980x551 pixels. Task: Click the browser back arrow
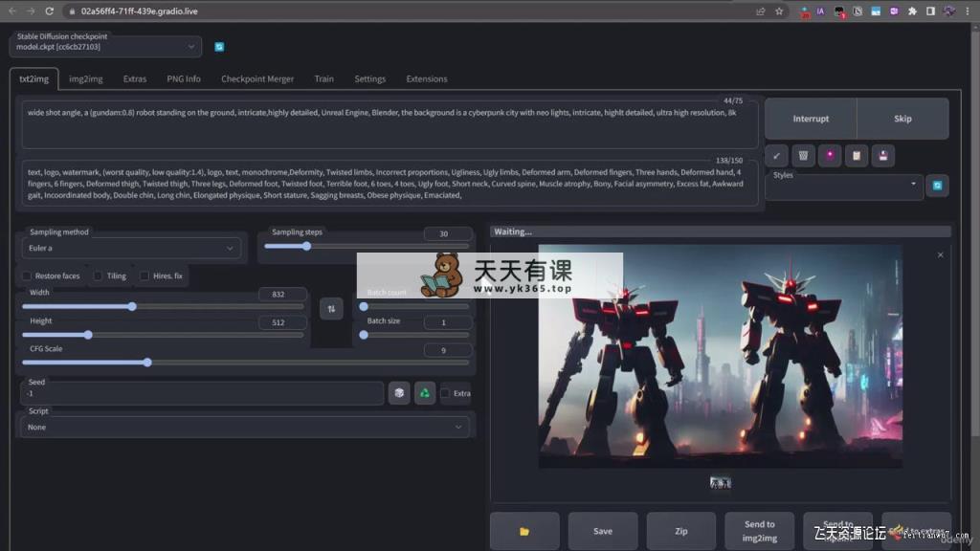(12, 11)
